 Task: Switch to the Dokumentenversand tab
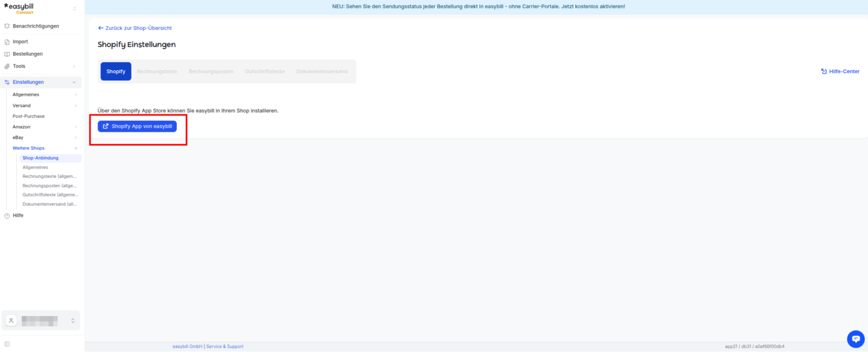(x=322, y=72)
